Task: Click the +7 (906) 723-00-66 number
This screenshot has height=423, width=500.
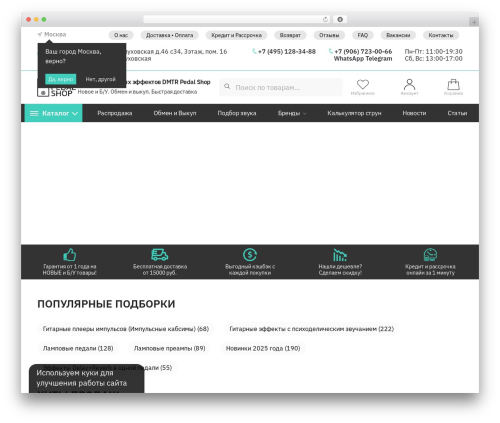Action: (x=363, y=52)
